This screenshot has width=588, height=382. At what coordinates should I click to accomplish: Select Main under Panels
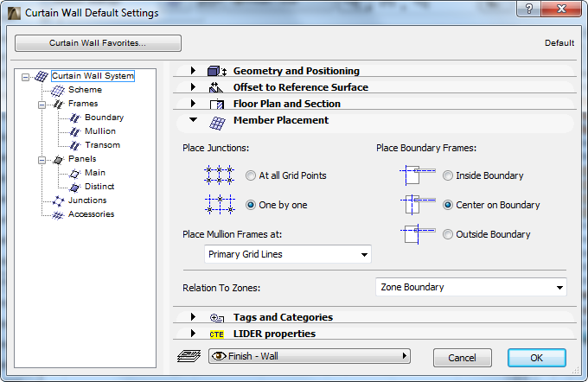[x=95, y=173]
